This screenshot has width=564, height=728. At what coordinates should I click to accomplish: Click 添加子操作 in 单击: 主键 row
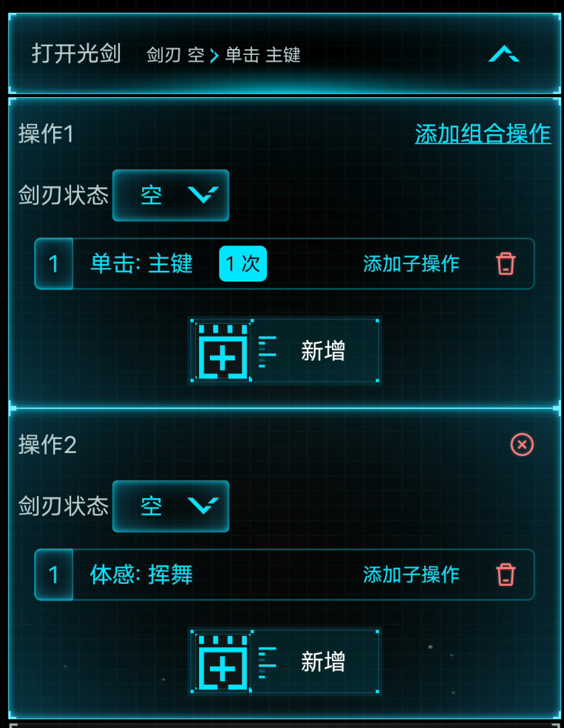pos(411,263)
